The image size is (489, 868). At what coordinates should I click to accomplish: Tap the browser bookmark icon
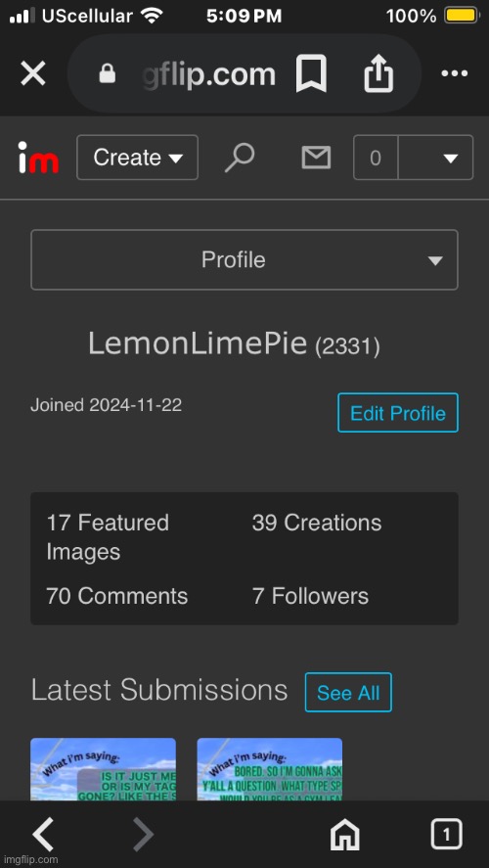311,73
